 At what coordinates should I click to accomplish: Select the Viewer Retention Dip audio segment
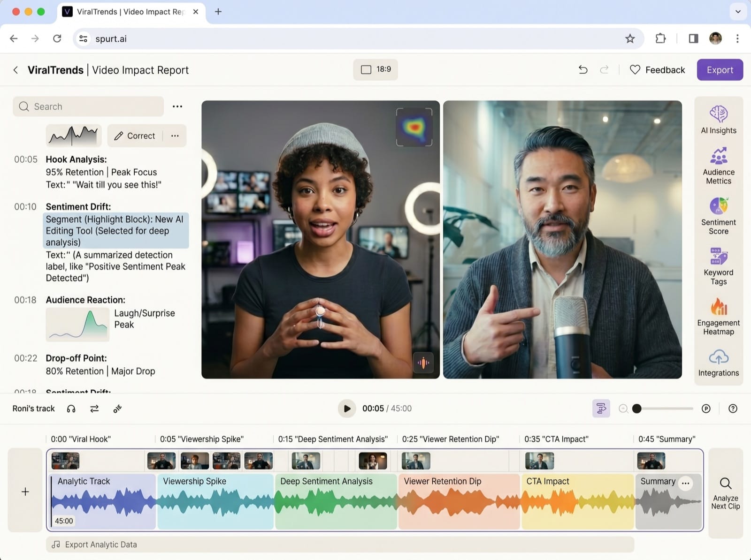(459, 501)
